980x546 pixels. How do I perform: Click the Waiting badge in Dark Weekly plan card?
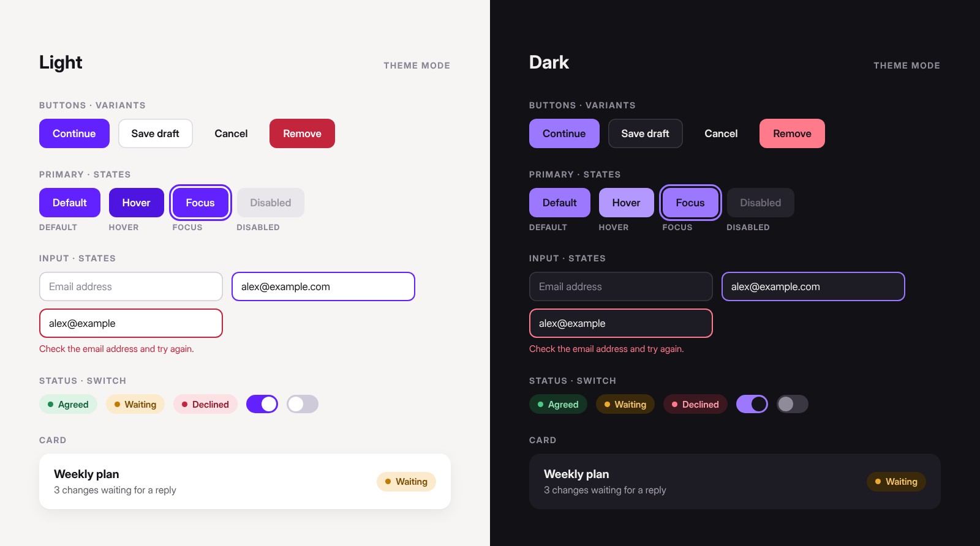point(896,482)
